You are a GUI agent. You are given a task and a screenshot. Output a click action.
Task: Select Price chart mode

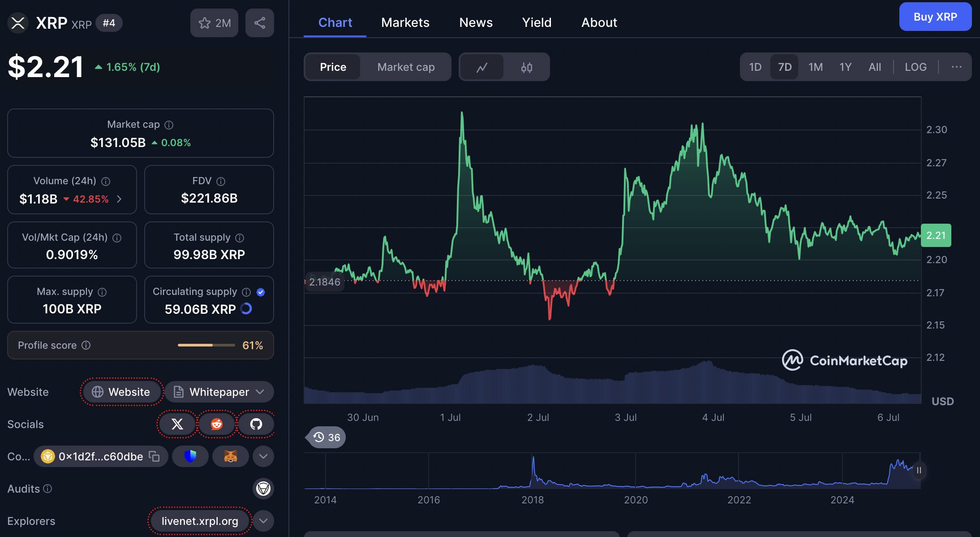click(333, 67)
